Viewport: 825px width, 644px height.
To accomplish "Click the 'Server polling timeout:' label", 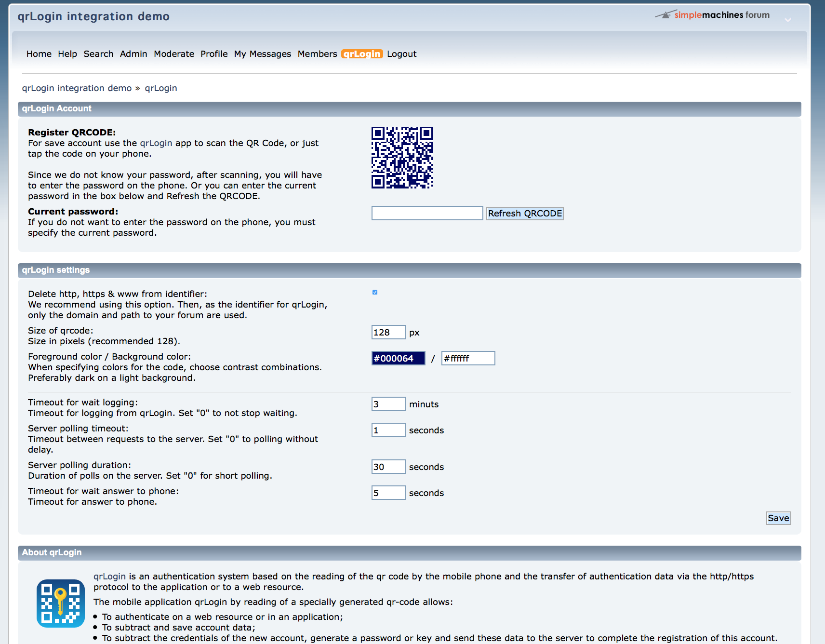I will (78, 429).
